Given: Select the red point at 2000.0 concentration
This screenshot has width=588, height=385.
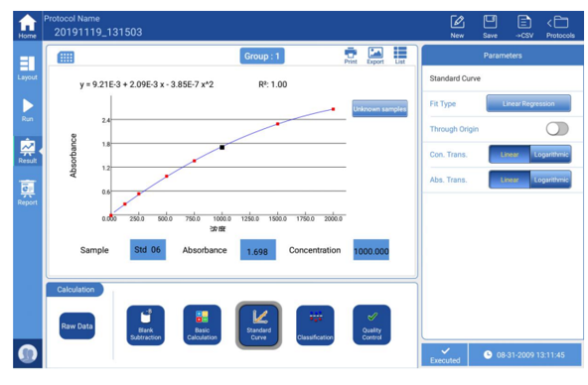Looking at the screenshot, I should point(333,109).
